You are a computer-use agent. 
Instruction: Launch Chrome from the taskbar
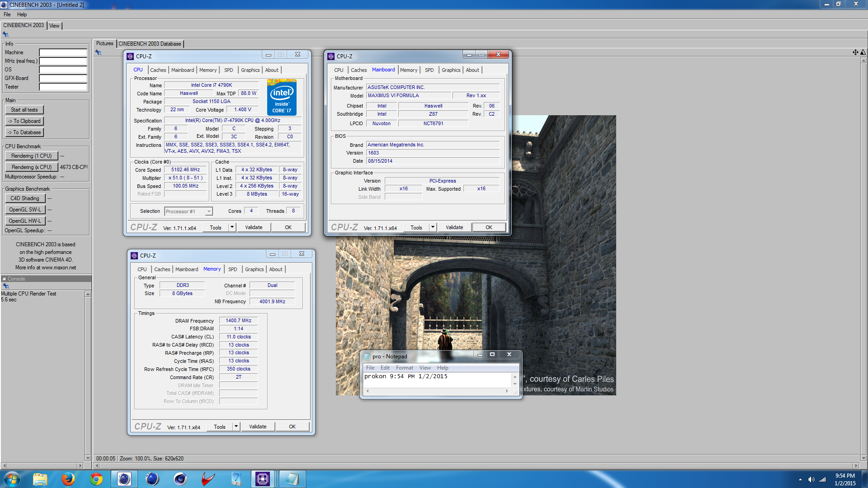(96, 479)
